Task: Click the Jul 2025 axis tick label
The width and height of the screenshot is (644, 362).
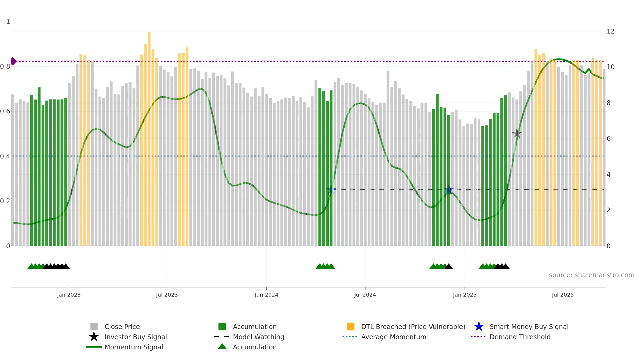Action: pyautogui.click(x=563, y=295)
